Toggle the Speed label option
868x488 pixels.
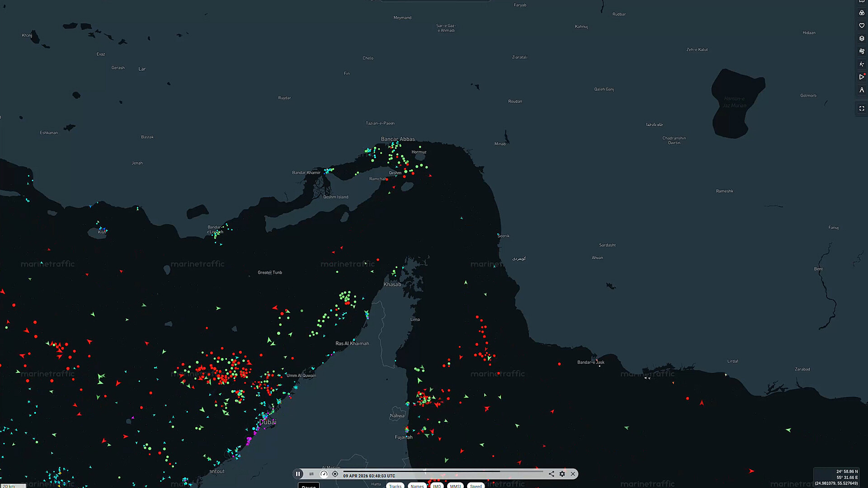[476, 486]
